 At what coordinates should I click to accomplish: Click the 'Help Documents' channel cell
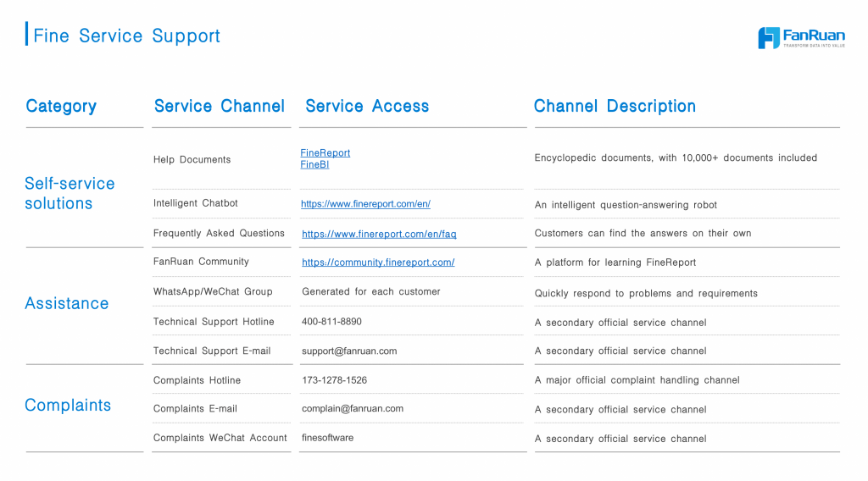(x=192, y=160)
